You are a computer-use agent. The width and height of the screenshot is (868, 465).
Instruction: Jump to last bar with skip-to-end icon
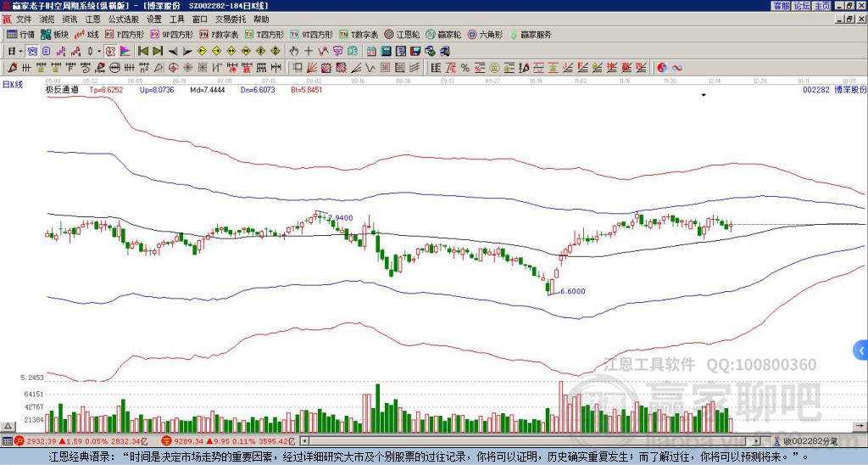(x=158, y=52)
